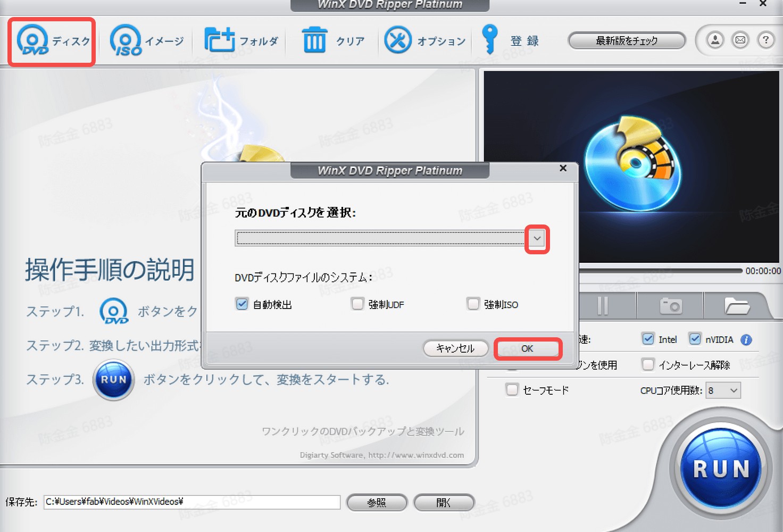This screenshot has height=532, width=783.
Task: Open the user account icon
Action: 715,40
